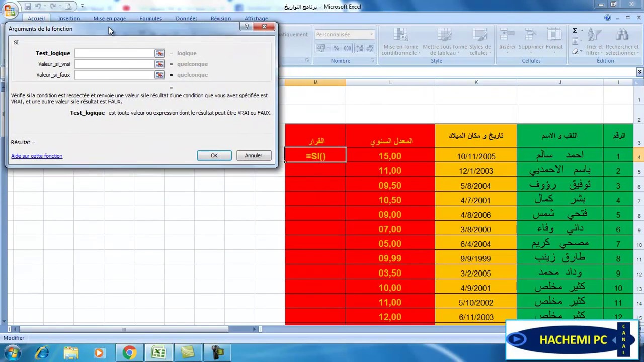644x362 pixels.
Task: Open the Format cells menu
Action: coord(554,40)
